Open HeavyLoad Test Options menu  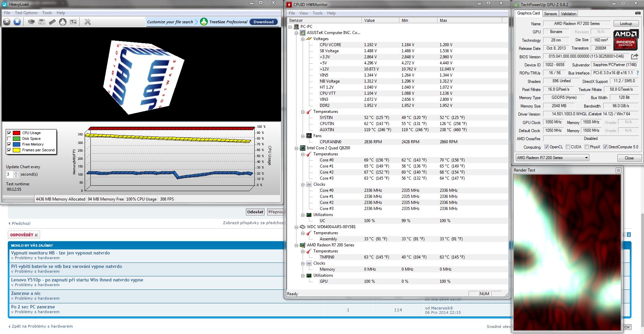[x=26, y=13]
